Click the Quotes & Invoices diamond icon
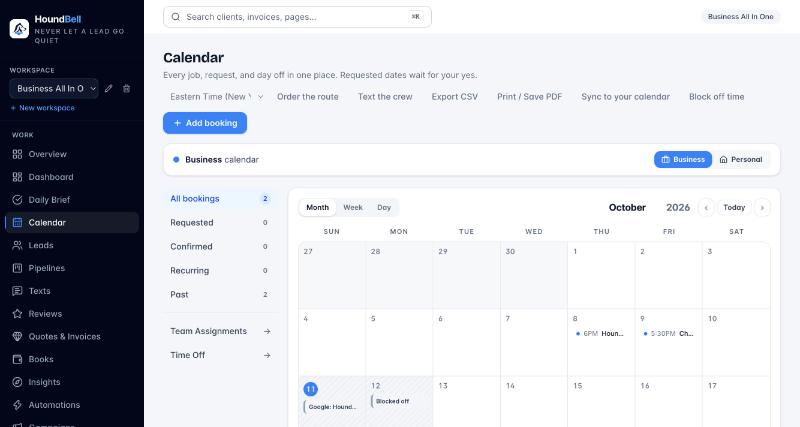 click(x=17, y=337)
